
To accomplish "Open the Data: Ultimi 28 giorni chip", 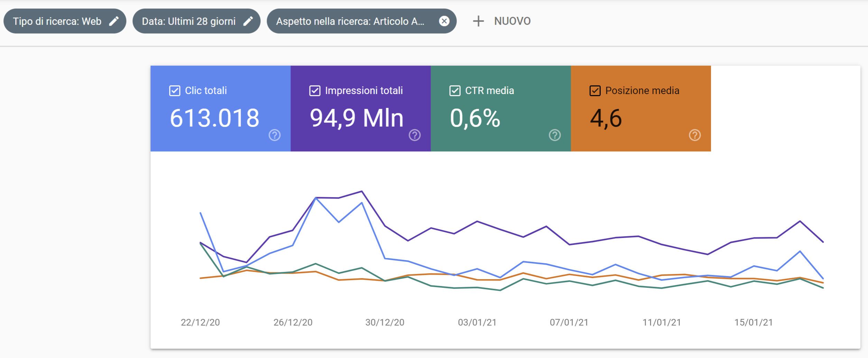I will click(196, 21).
